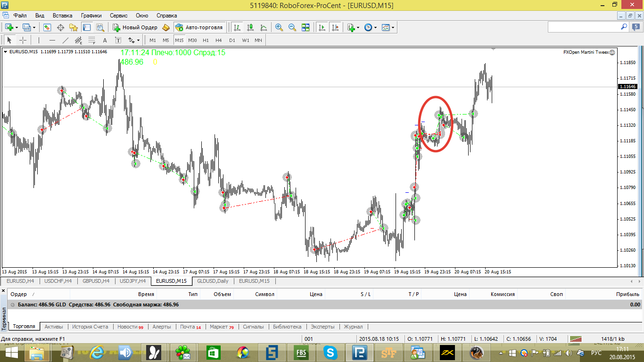This screenshot has width=644, height=362.
Task: Toggle the Terminal panel icon
Action: pos(87,27)
